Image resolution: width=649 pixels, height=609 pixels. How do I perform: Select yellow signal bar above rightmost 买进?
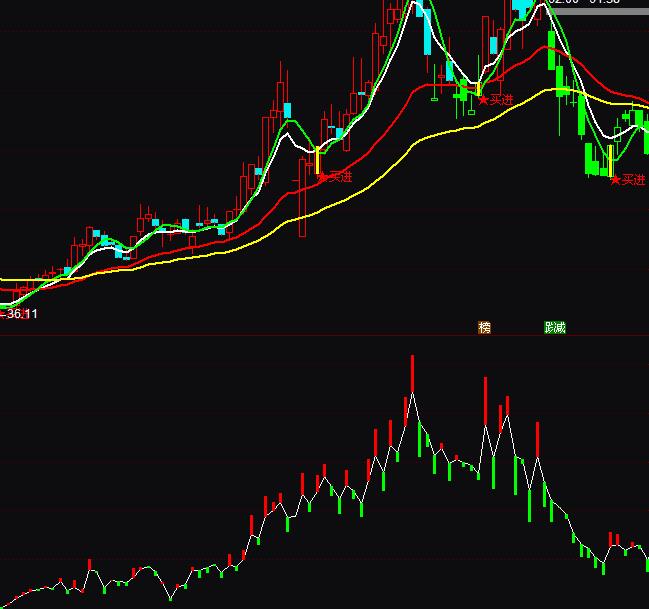coord(611,161)
